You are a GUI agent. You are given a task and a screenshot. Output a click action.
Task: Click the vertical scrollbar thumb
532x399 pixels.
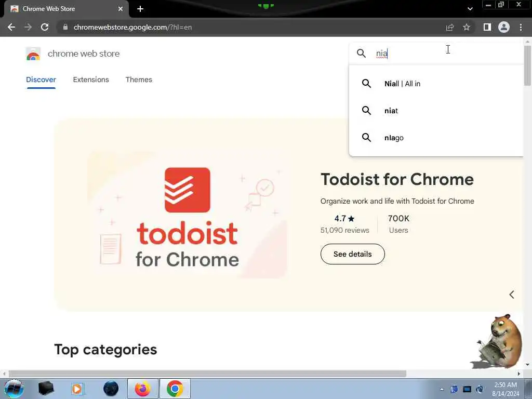(527, 65)
